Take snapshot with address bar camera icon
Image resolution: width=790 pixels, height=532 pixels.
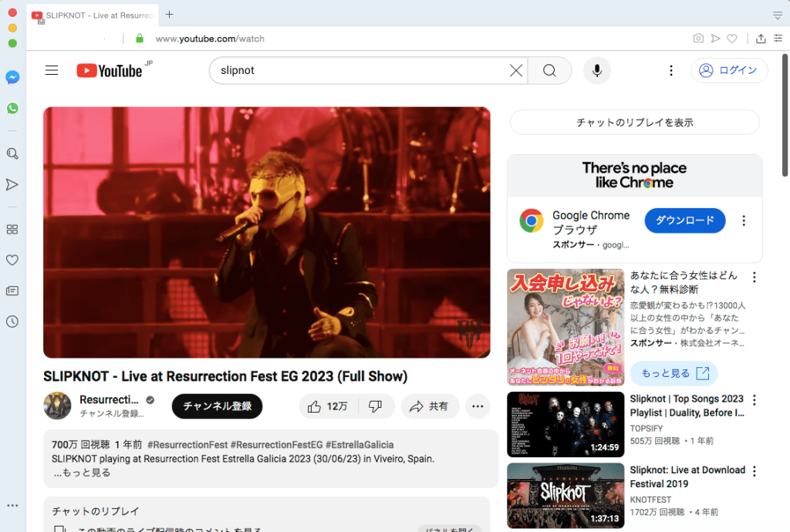click(698, 39)
